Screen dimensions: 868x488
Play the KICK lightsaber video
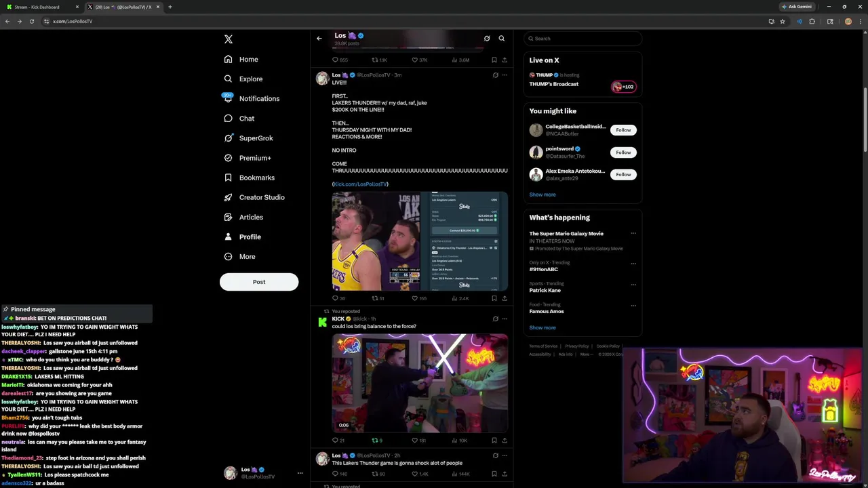[420, 383]
